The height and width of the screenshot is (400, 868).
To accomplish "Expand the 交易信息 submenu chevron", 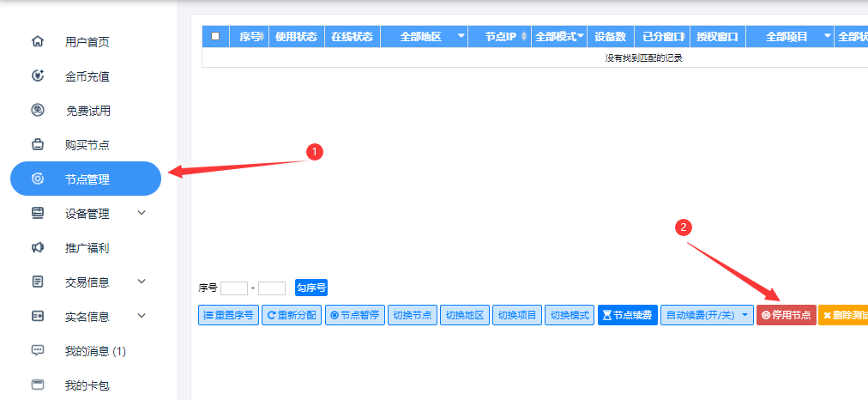I will click(142, 282).
